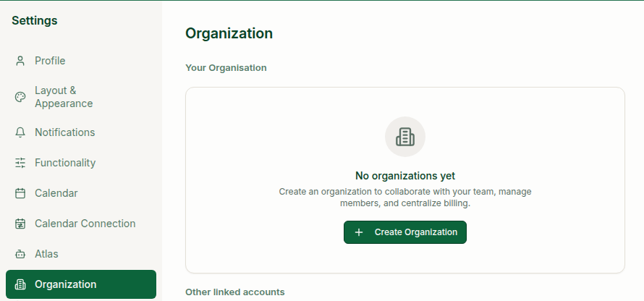Go to Layout & Appearance settings
Screen dimensions: 644x301
click(81, 97)
